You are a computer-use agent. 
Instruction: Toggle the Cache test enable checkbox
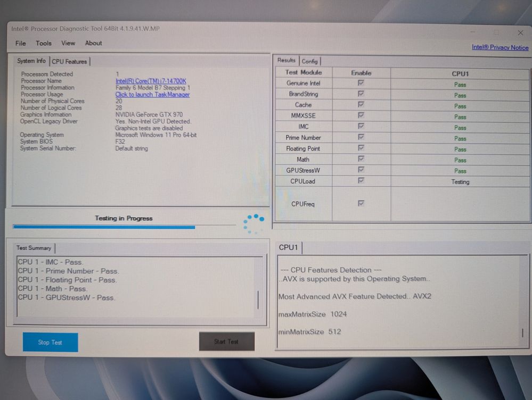pyautogui.click(x=361, y=105)
